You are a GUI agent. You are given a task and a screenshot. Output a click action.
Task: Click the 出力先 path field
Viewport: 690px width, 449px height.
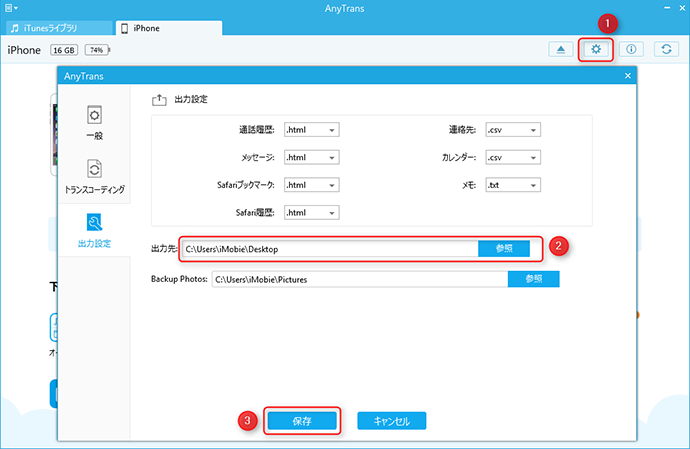tap(330, 249)
